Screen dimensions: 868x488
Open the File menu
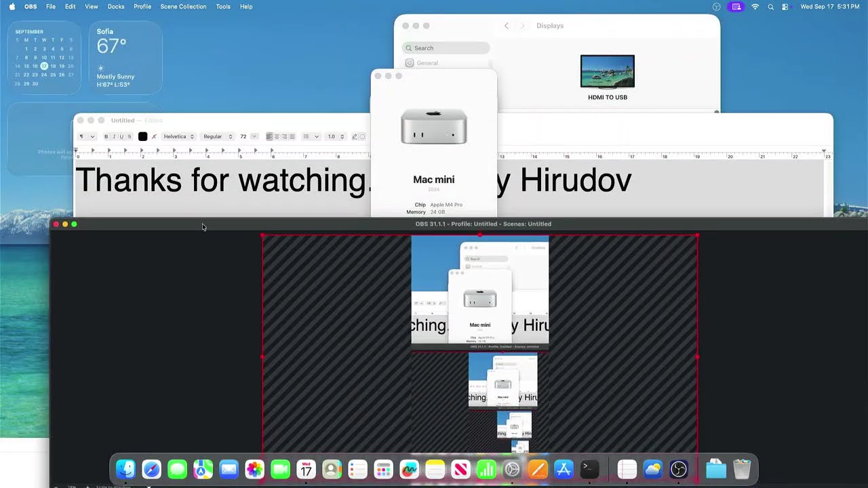pos(51,7)
